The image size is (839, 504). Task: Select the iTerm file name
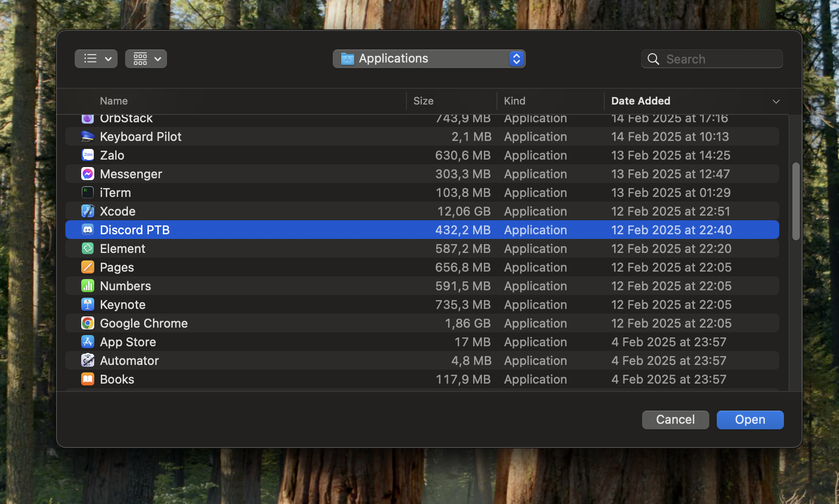115,193
